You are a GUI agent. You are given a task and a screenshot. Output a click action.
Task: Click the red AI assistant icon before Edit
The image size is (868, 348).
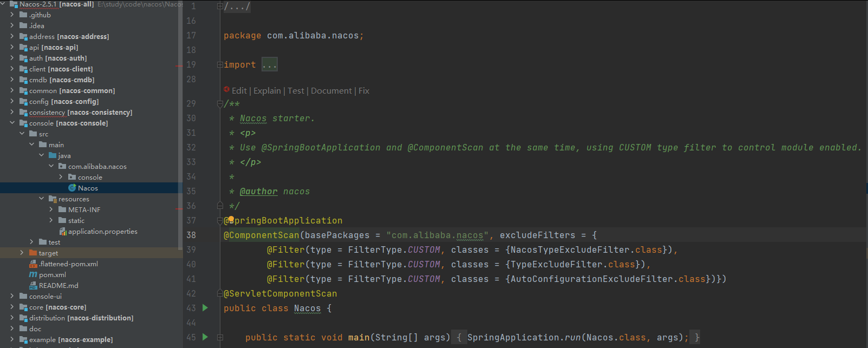[x=227, y=89]
